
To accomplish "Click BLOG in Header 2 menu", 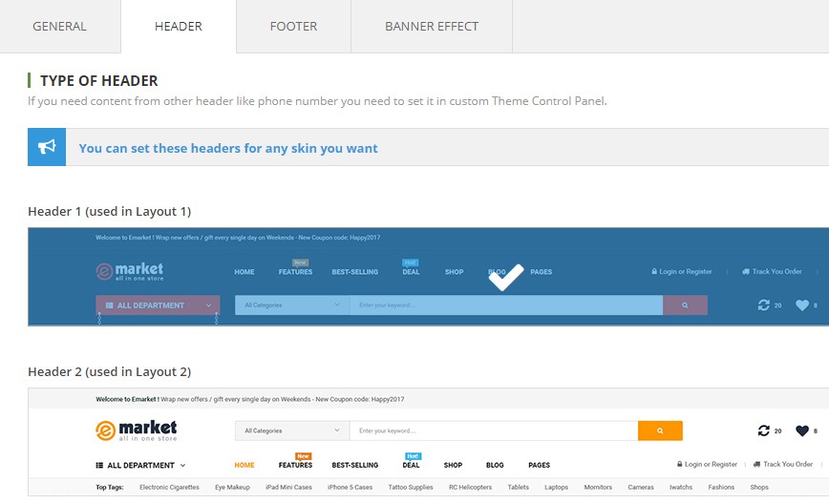I will click(495, 466).
